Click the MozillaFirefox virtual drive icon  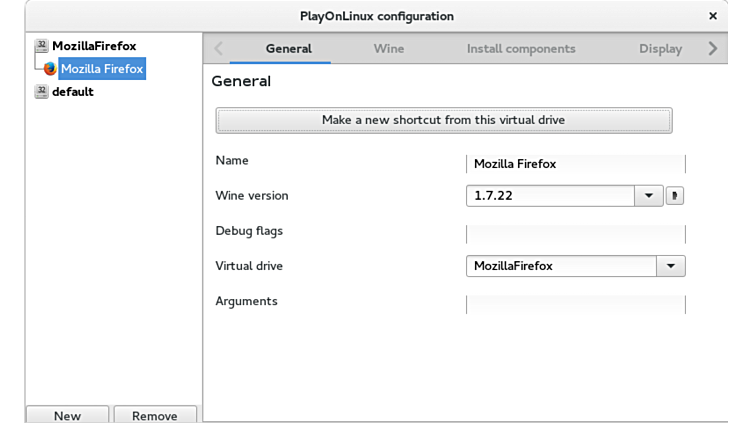pyautogui.click(x=41, y=46)
